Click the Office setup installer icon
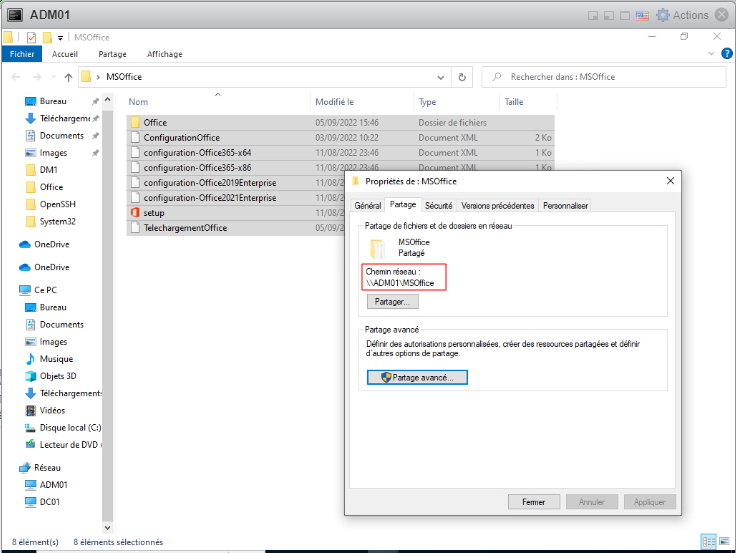Viewport: 736px width, 553px height. [135, 213]
